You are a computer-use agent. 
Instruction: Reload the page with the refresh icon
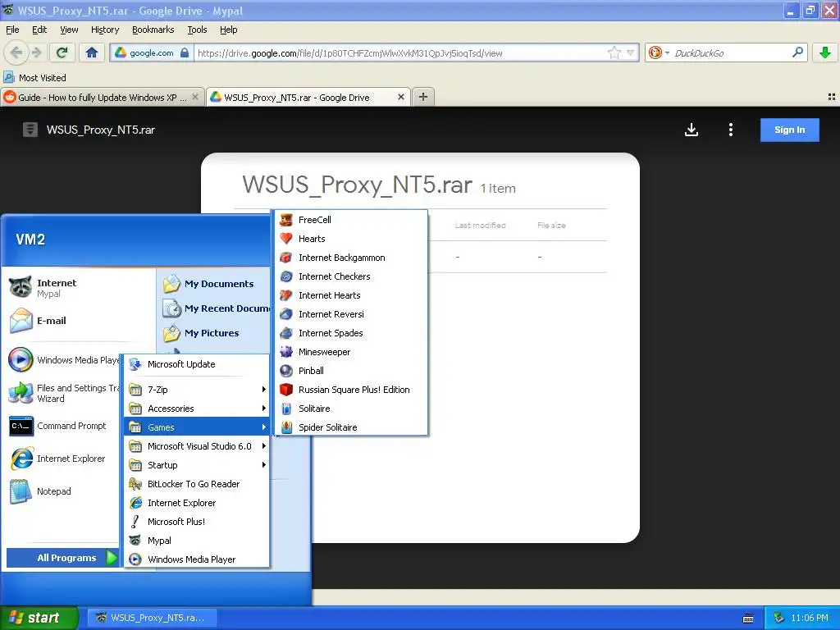(x=62, y=52)
